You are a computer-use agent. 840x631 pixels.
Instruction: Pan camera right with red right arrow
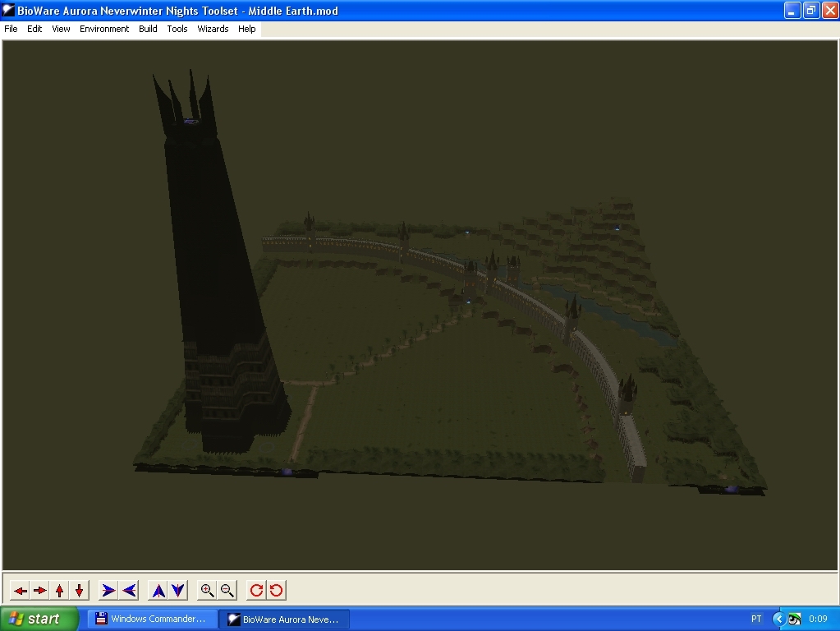pyautogui.click(x=39, y=590)
